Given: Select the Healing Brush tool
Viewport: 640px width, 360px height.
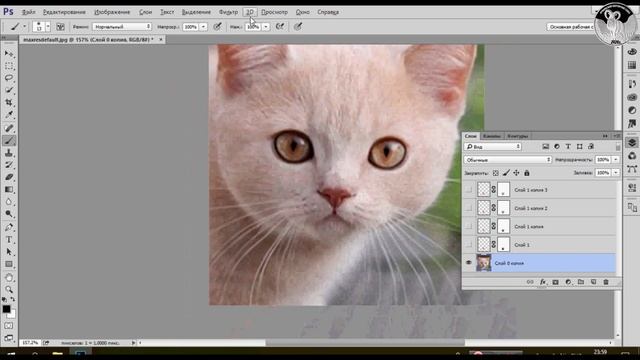Looking at the screenshot, I should tap(9, 128).
